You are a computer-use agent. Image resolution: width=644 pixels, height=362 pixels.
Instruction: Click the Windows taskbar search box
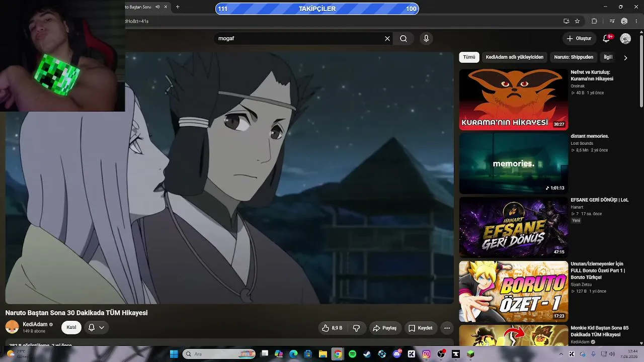(219, 354)
